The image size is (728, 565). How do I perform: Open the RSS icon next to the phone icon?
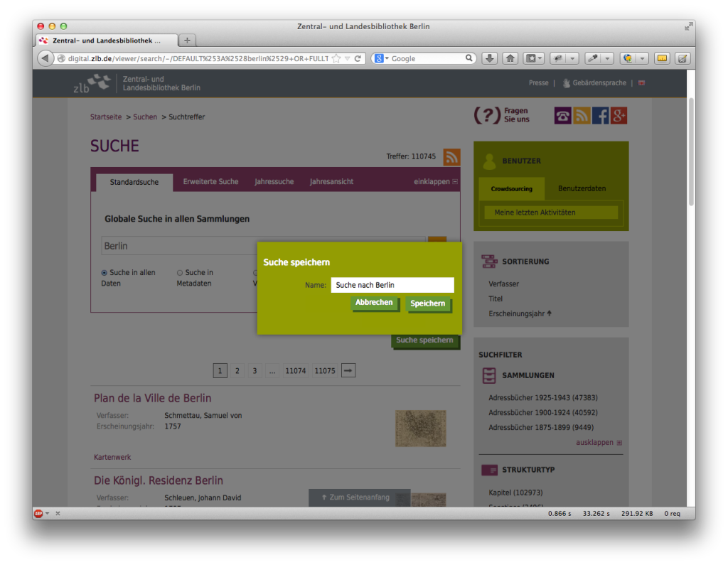[582, 116]
